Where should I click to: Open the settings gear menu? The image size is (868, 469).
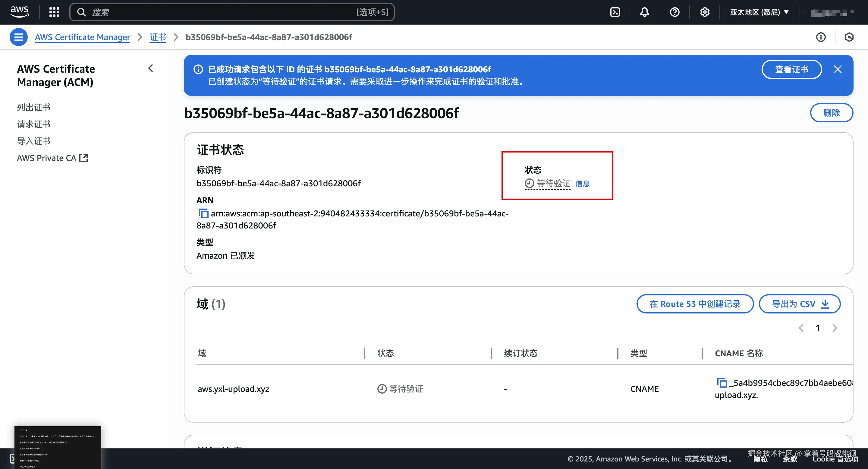pyautogui.click(x=705, y=12)
